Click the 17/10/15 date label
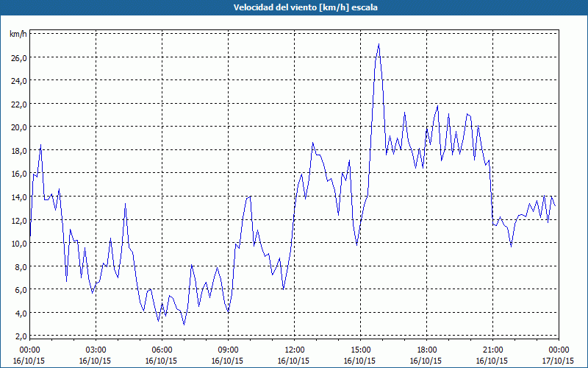588x368 pixels. (558, 361)
